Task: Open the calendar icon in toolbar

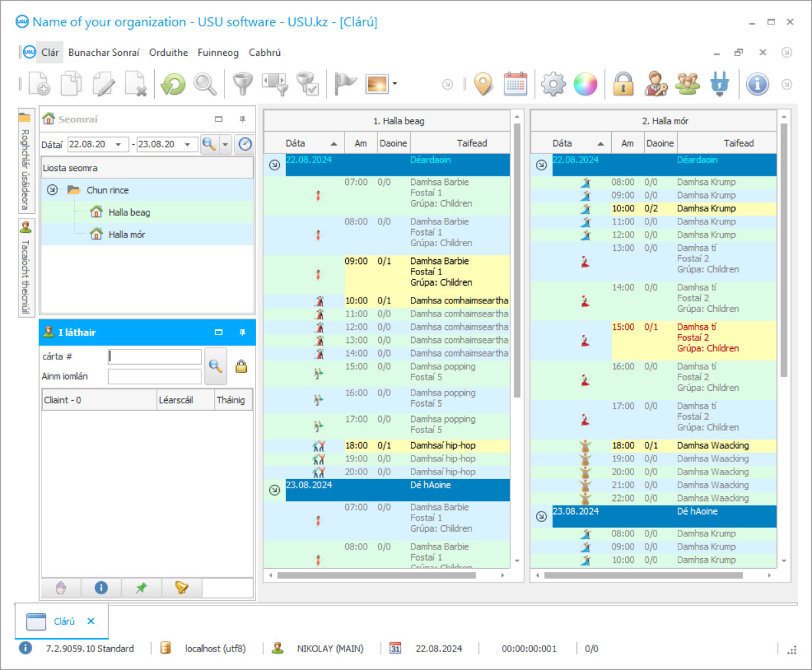Action: (x=516, y=84)
